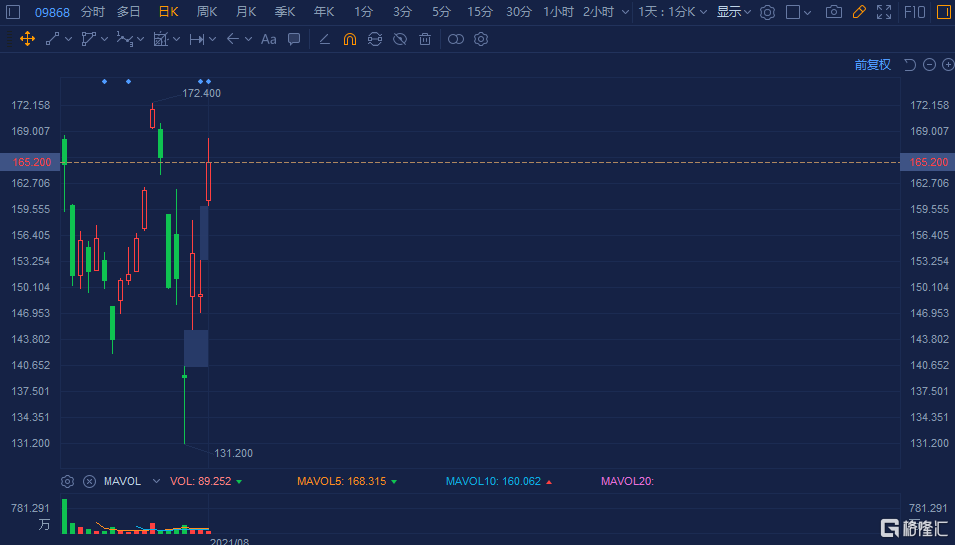Screen dimensions: 955x545
Task: Open the F10 company info
Action: (914, 12)
